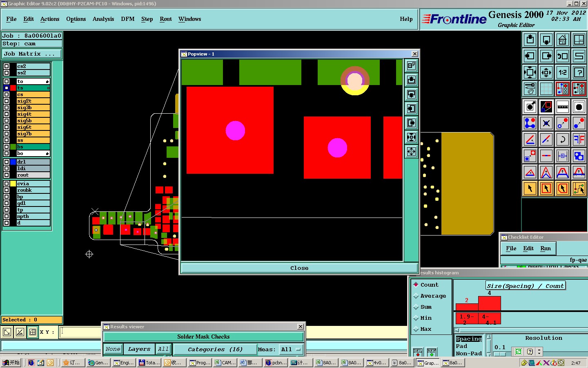Screen dimensions: 588x368
Task: Click the language bar options arrow
Action: [539, 352]
